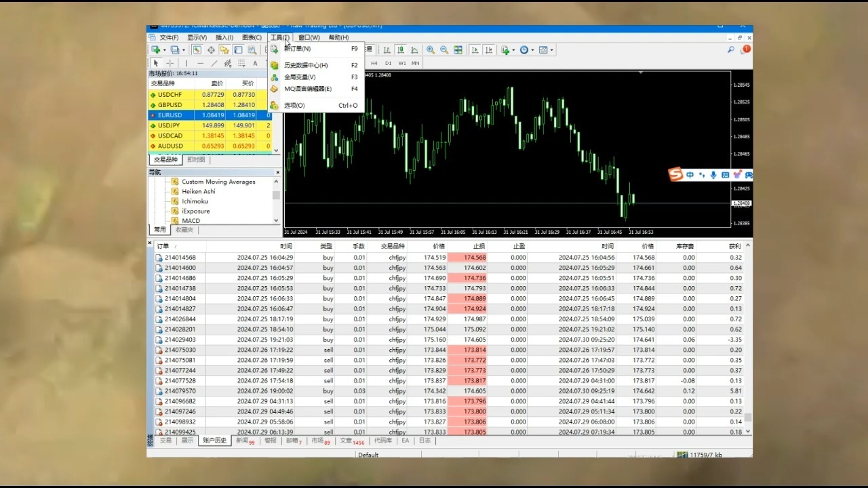Switch to bar chart icon
Screen dimensions: 868x488
pyautogui.click(x=387, y=49)
